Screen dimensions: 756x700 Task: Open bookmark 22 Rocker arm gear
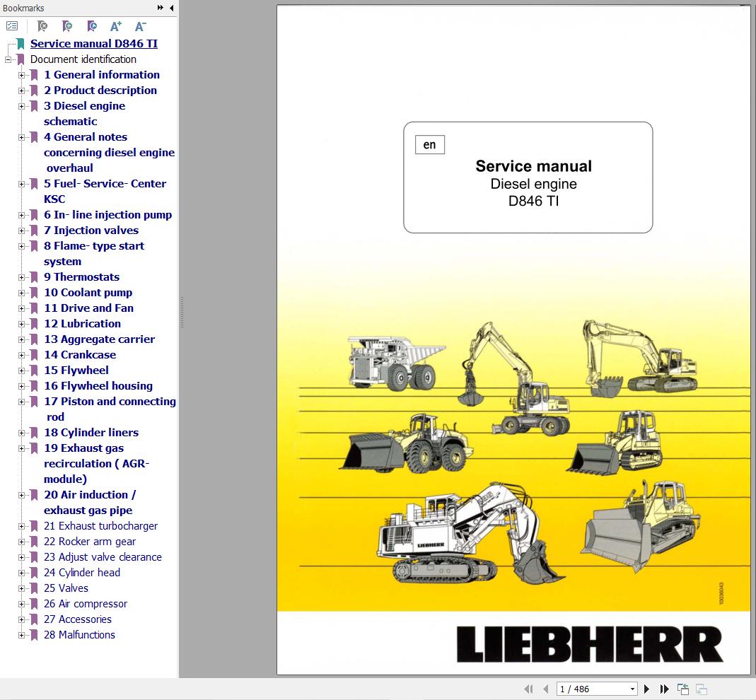[90, 542]
